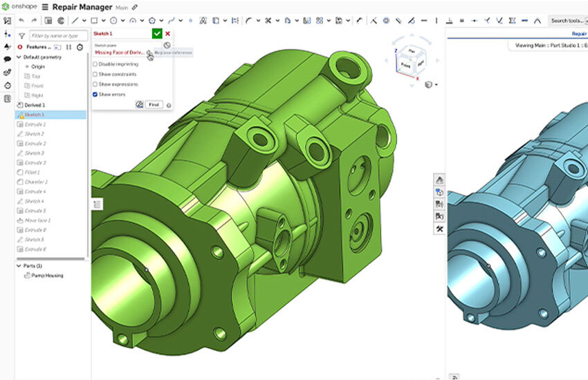Screen dimensions: 588x380
Task: Click the Top face of view cube
Action: point(412,50)
